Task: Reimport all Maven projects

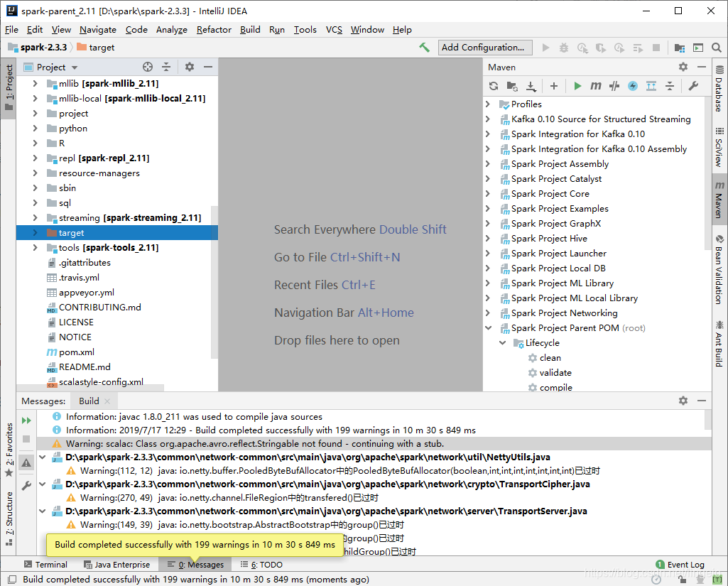Action: click(494, 86)
